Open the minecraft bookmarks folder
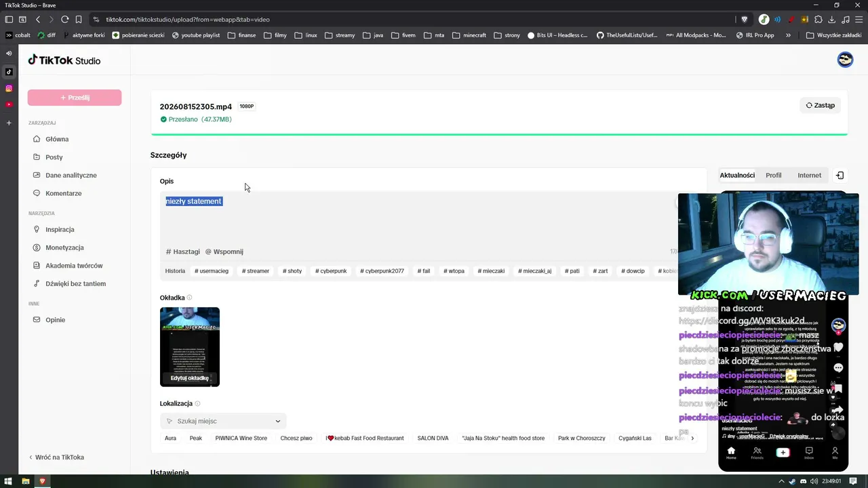Image resolution: width=868 pixels, height=488 pixels. tap(469, 35)
